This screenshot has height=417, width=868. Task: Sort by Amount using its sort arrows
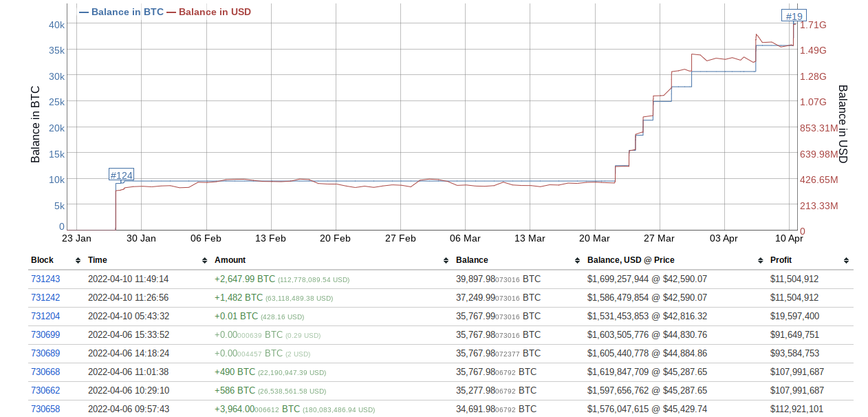446,261
